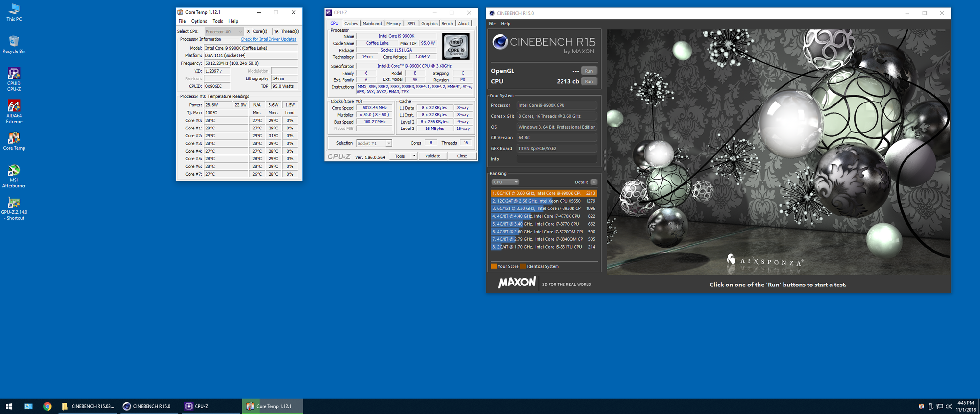The image size is (980, 414).
Task: Click the Core Speed 5013.45 MHz value
Action: point(374,108)
